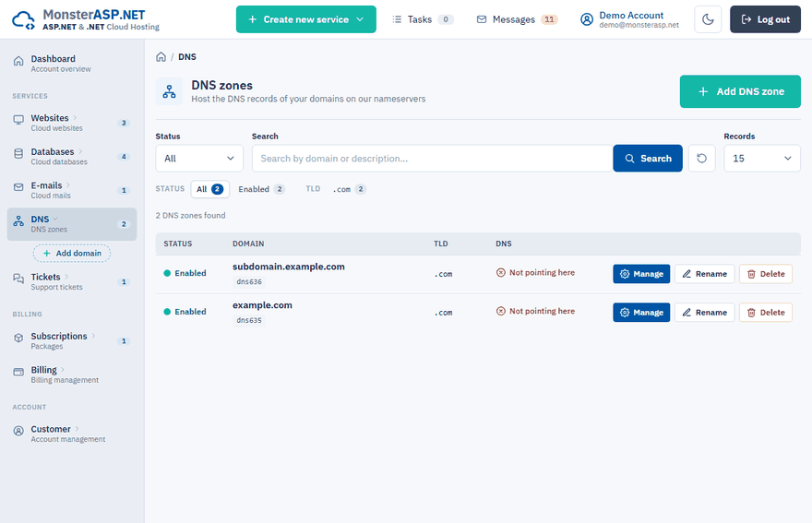This screenshot has width=812, height=523.
Task: Open the Create new service dropdown
Action: 306,19
